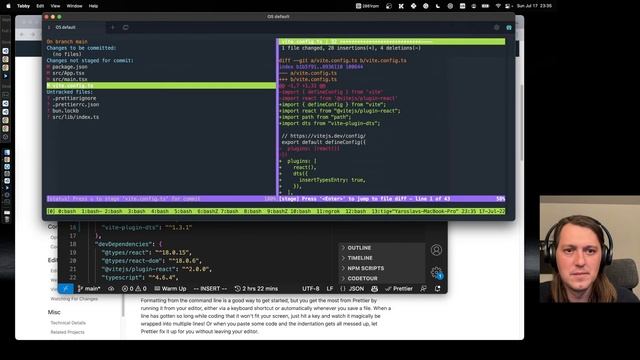Click the browser forward arrow behind Tabby
The image size is (640, 360).
[x=33, y=35]
